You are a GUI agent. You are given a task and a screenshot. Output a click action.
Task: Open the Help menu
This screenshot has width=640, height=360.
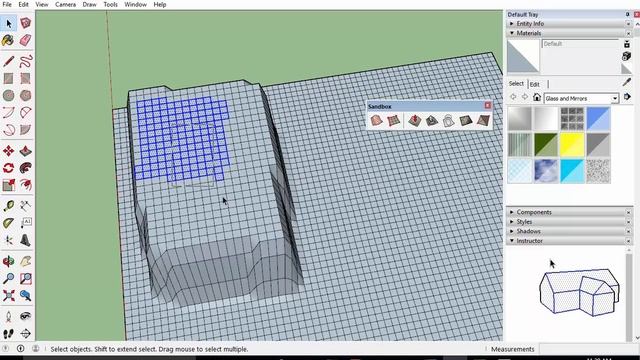(160, 4)
